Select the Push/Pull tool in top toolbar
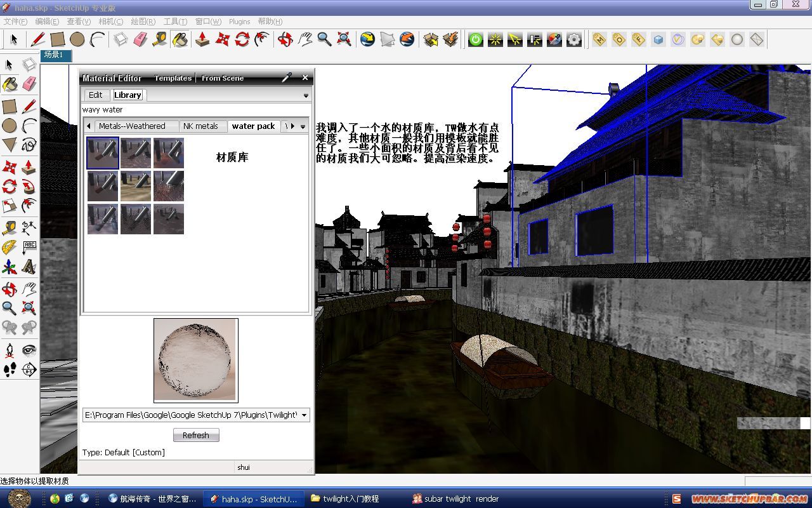812x508 pixels. coord(202,39)
